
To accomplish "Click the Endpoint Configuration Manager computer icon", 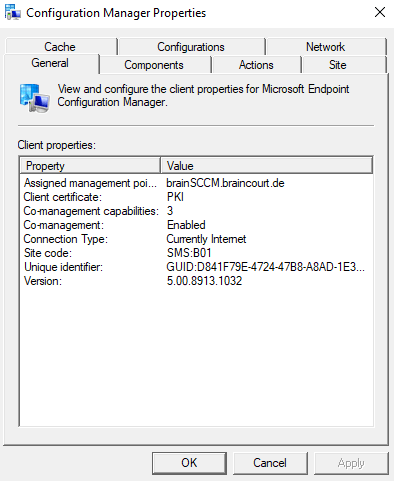I will pyautogui.click(x=34, y=98).
